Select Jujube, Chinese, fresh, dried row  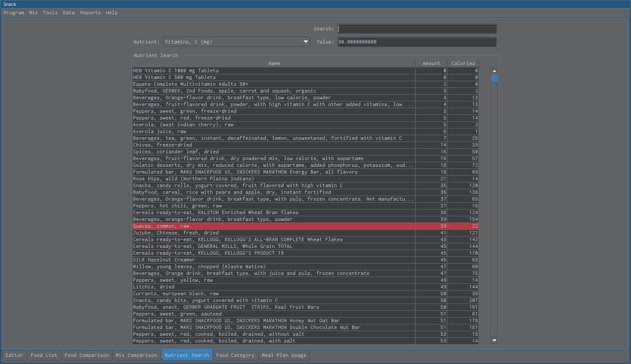point(305,233)
